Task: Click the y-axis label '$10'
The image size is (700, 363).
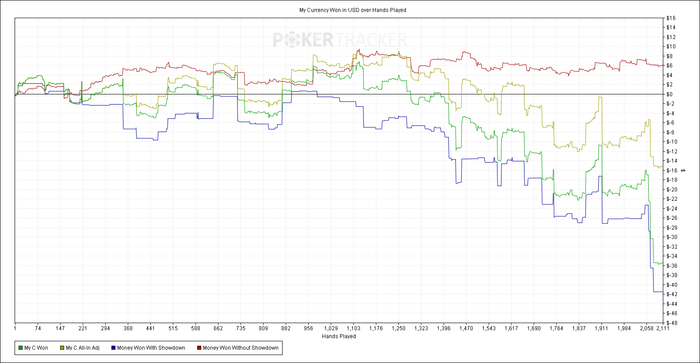Action: coord(671,47)
